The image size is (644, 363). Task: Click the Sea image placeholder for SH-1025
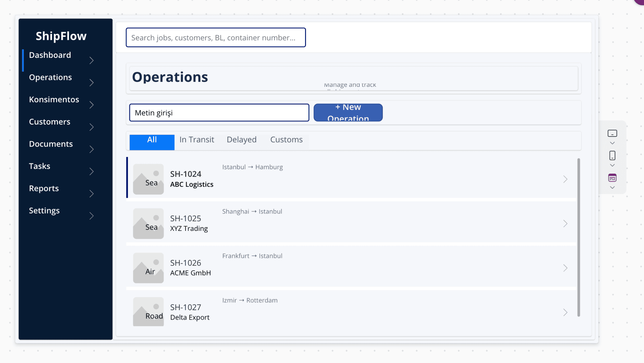(148, 223)
